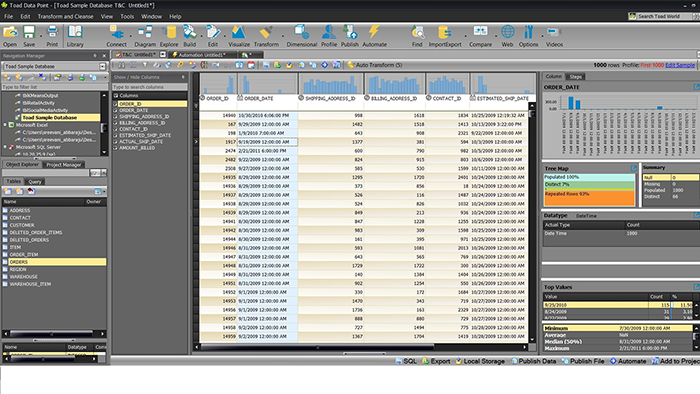Image resolution: width=700 pixels, height=394 pixels.
Task: Open the Library tool
Action: 75,36
